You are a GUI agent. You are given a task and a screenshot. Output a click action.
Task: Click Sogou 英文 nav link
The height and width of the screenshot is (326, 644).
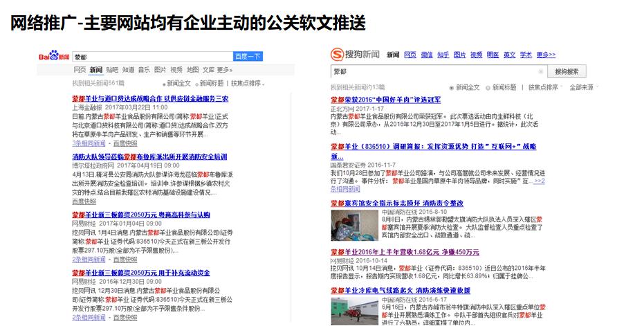510,55
